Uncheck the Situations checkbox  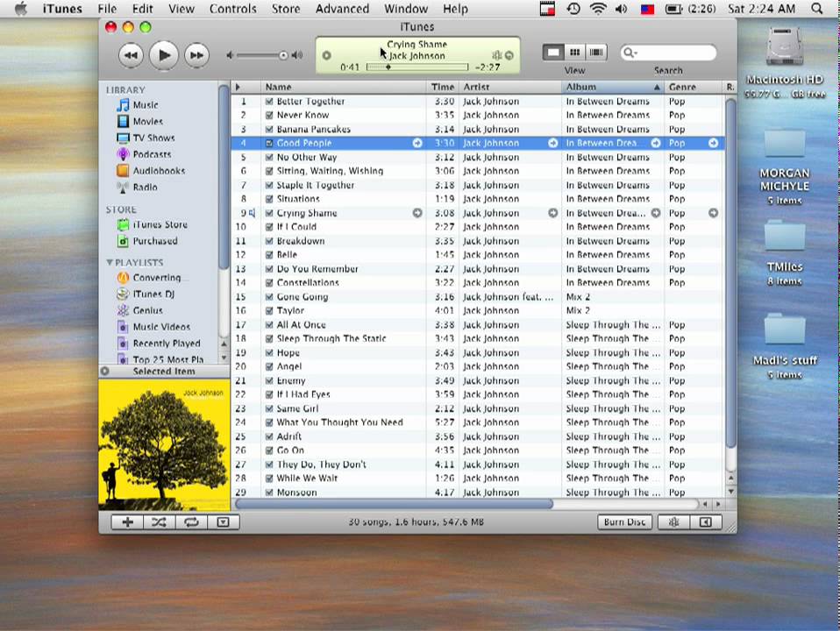point(269,199)
